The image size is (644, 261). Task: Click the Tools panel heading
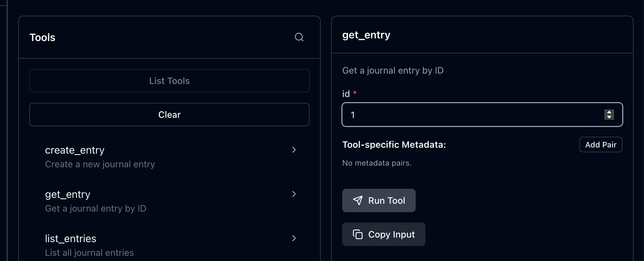tap(42, 37)
